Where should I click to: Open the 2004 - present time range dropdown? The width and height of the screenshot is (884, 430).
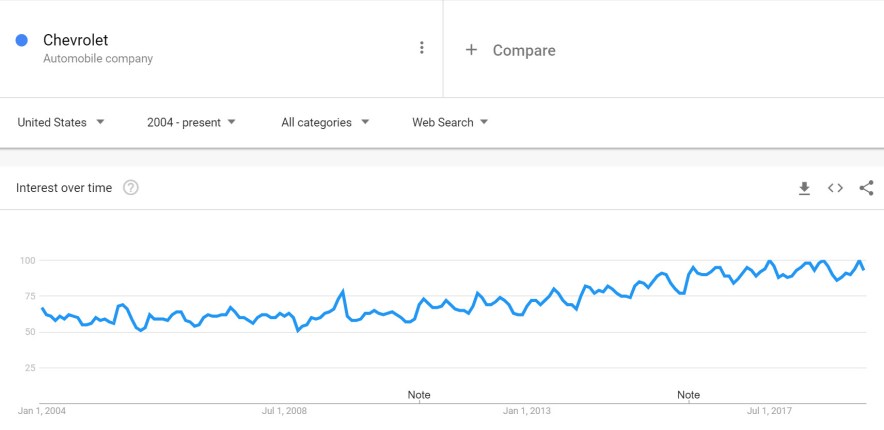(x=191, y=122)
